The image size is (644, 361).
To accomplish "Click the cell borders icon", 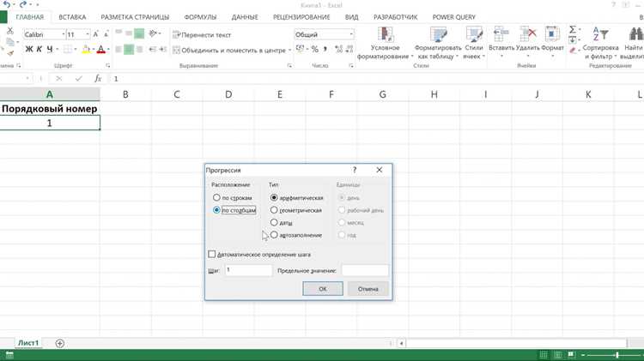I will click(x=68, y=49).
